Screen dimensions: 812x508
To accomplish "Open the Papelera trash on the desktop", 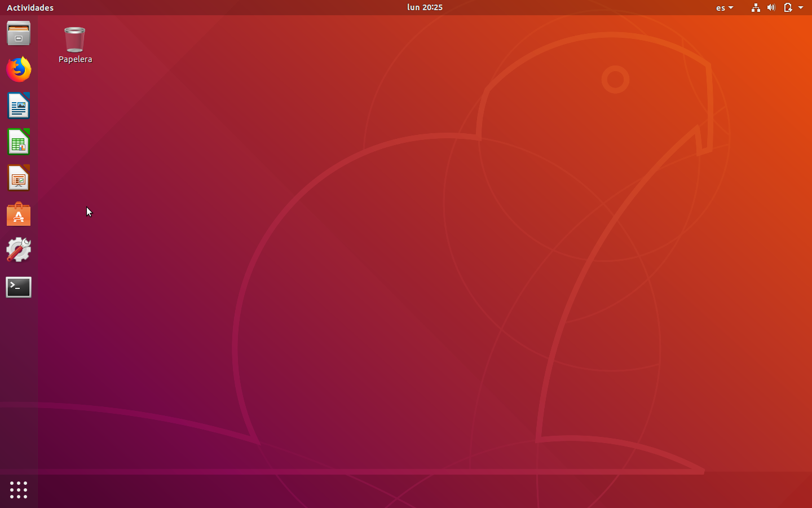I will [x=75, y=38].
